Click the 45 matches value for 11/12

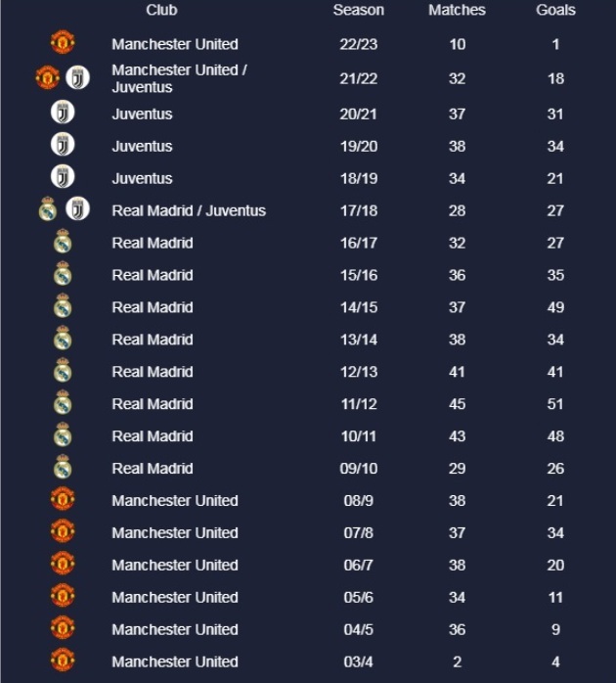tap(457, 404)
